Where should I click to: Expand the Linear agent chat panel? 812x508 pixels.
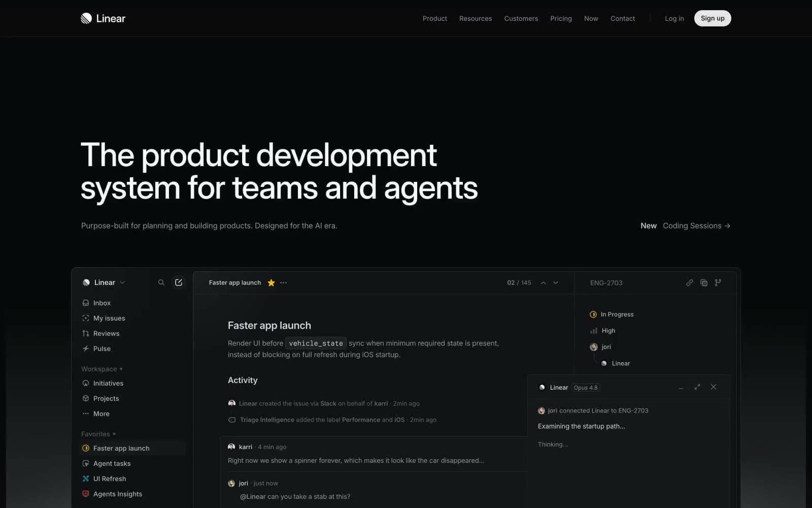coord(697,387)
